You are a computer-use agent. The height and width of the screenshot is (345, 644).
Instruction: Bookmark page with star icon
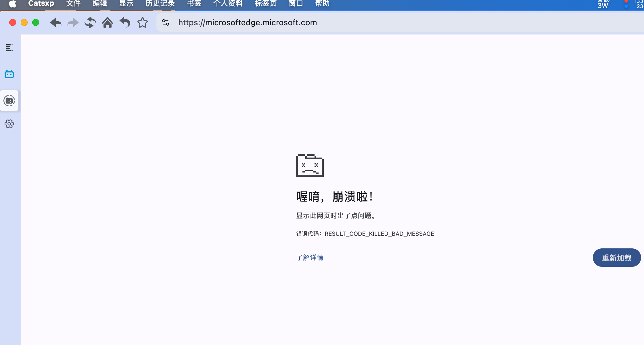click(143, 22)
